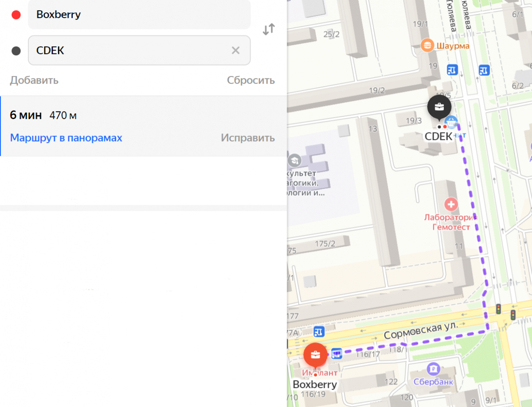
Task: Select the bus stop icon near 6/2
Action: (484, 70)
